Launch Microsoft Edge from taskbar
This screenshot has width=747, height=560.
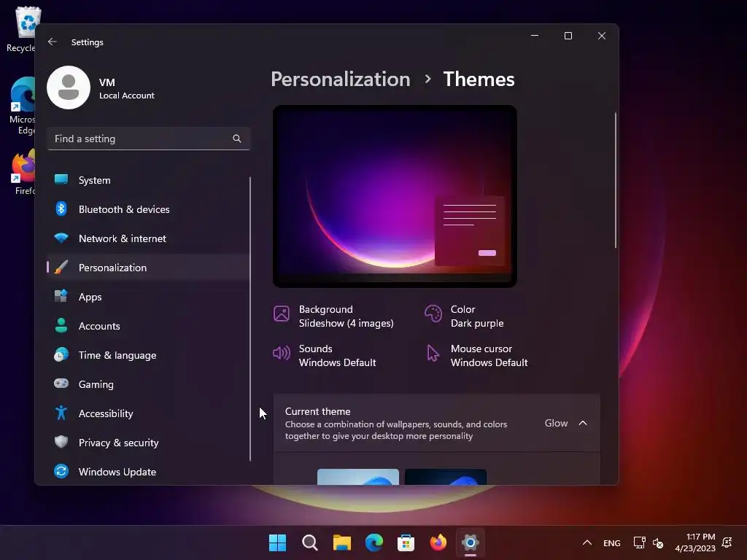[374, 542]
